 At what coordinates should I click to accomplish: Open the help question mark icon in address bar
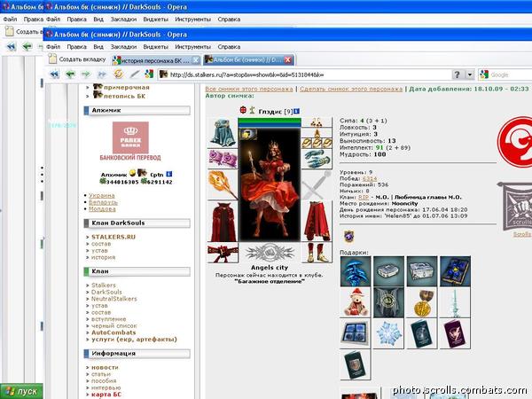pos(457,74)
